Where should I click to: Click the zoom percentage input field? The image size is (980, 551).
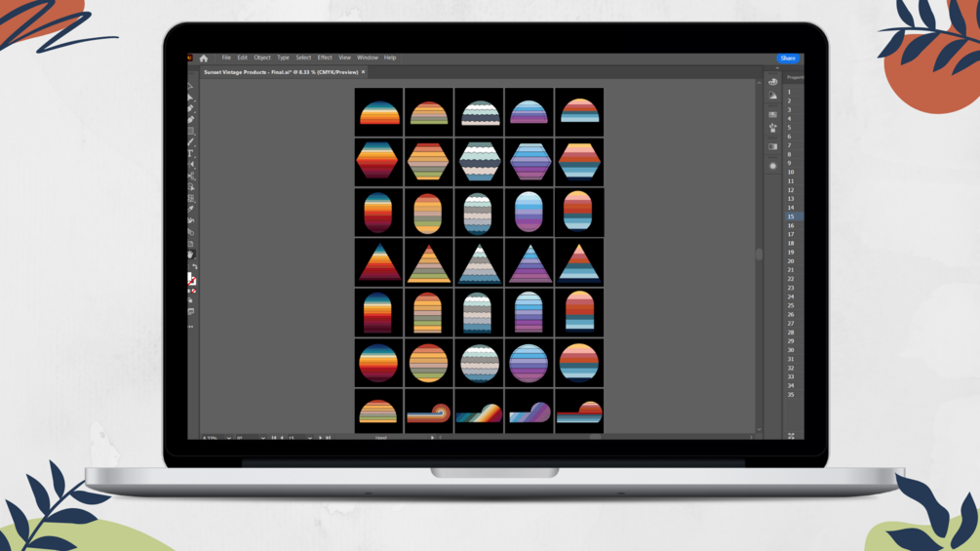[213, 437]
